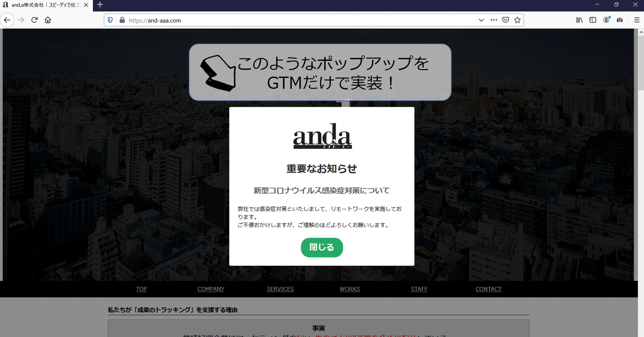Take a screenshot with the camera icon

tap(620, 20)
